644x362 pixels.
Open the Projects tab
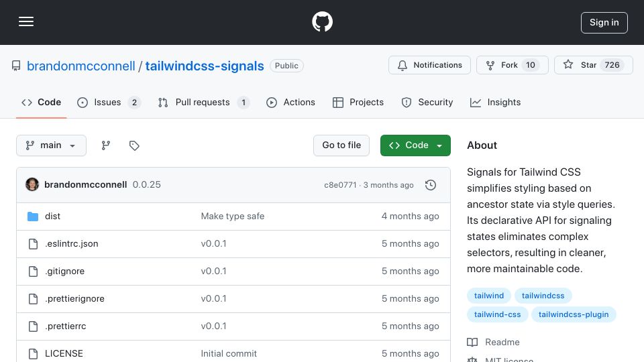pos(358,102)
